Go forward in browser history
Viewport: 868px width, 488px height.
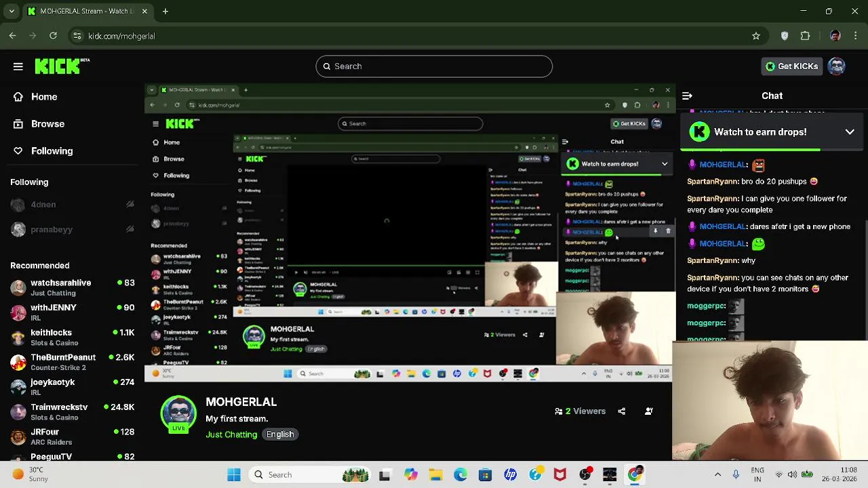point(33,36)
